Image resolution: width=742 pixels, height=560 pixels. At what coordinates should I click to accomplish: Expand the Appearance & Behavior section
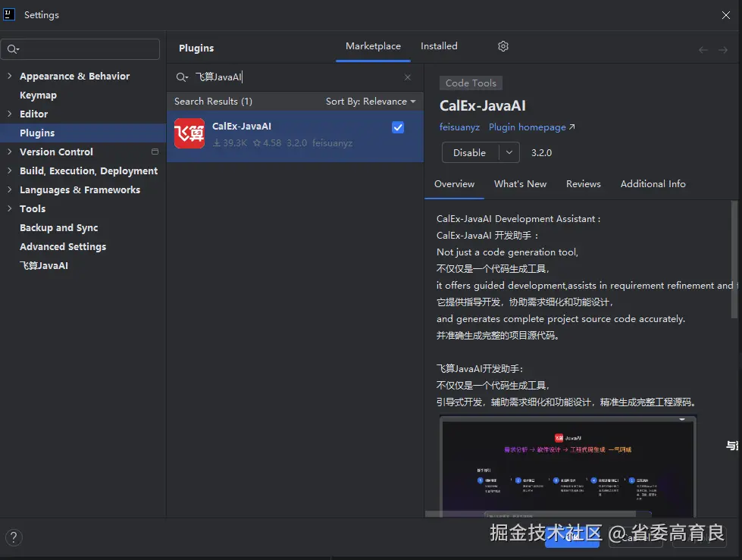tap(9, 76)
